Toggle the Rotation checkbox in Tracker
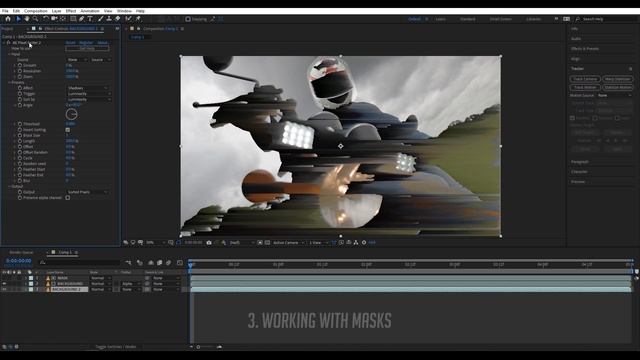Screen dimensions: 640x360 pyautogui.click(x=595, y=118)
